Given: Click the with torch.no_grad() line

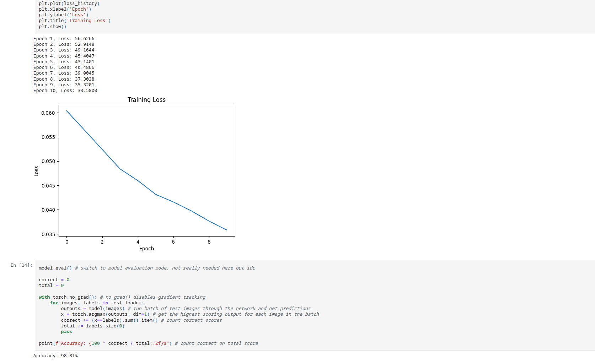Looking at the screenshot, I should (x=122, y=297).
